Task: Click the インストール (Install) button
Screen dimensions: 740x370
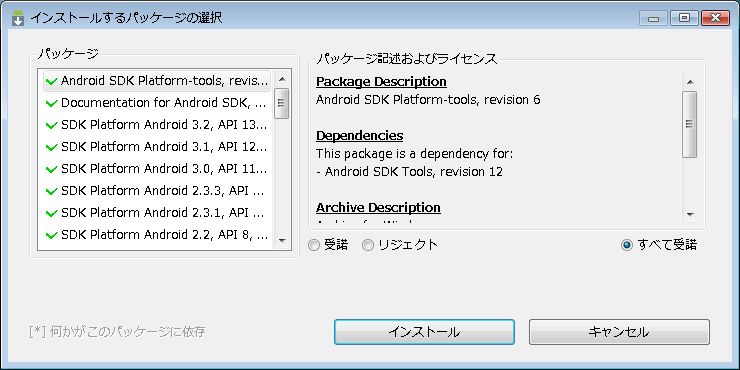Action: (424, 332)
